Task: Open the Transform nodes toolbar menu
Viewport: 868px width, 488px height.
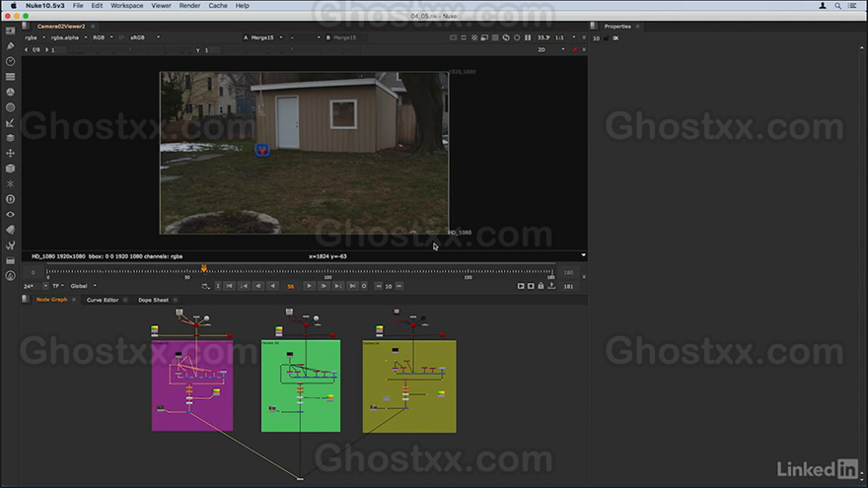Action: 10,153
